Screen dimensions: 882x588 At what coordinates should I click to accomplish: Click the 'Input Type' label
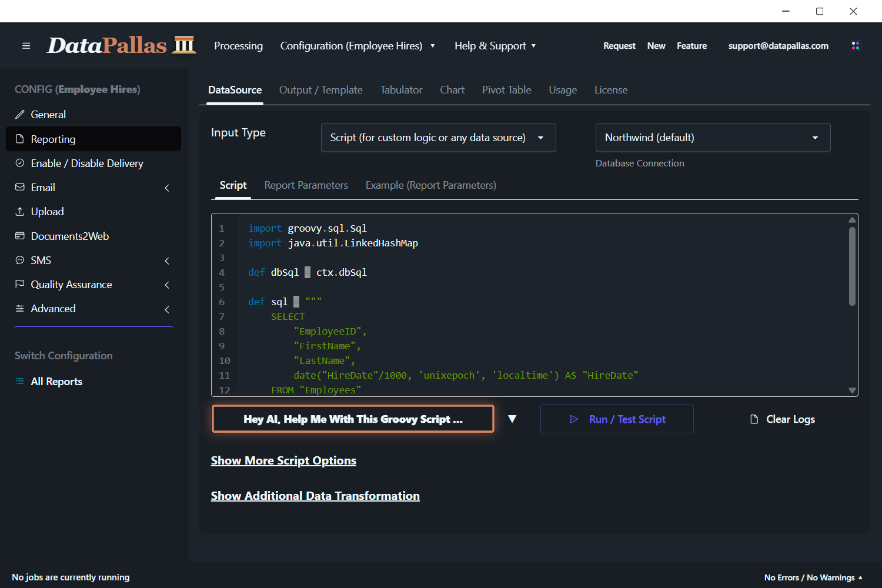238,133
